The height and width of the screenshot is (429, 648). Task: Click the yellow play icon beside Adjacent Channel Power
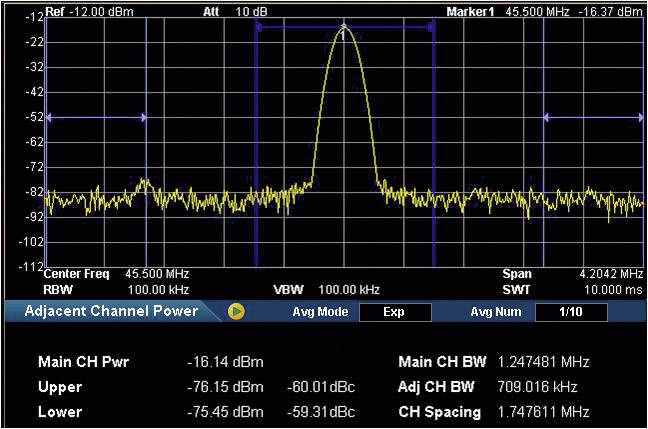pos(236,311)
